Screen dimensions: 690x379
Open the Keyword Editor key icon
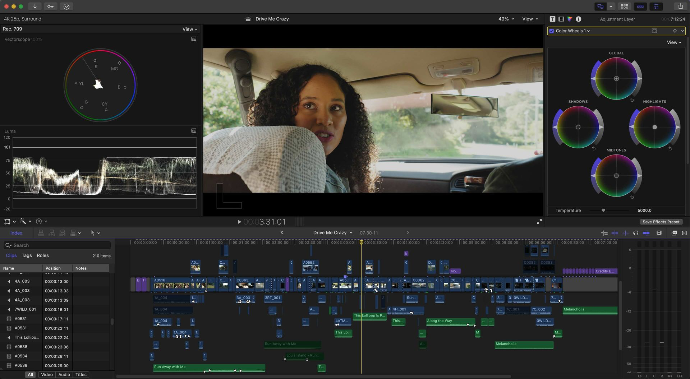[51, 6]
